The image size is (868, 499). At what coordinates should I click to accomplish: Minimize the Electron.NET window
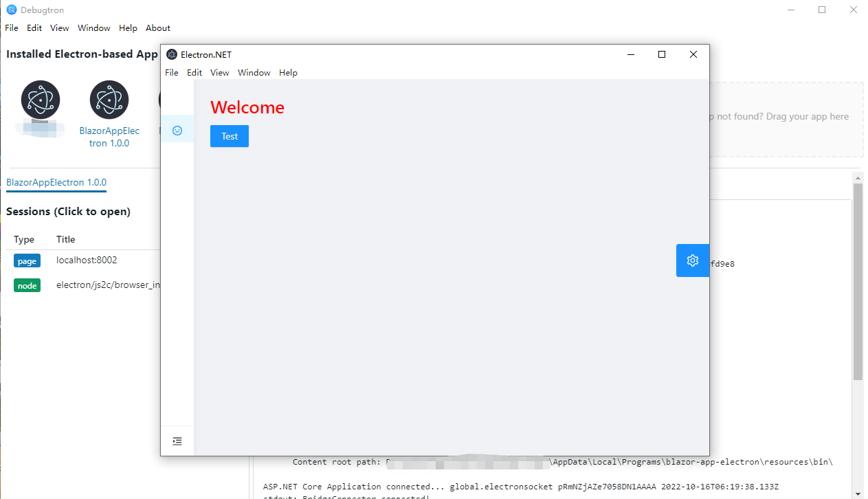630,54
